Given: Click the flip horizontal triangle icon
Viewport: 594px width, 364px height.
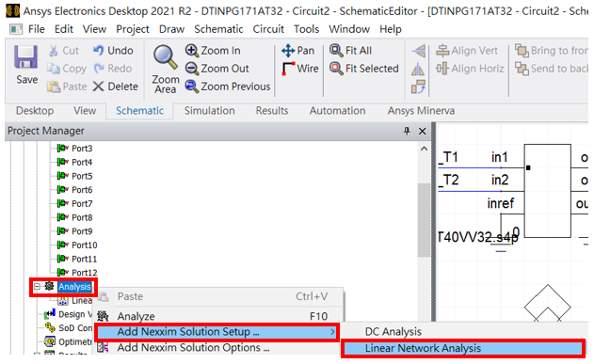Looking at the screenshot, I should (419, 51).
